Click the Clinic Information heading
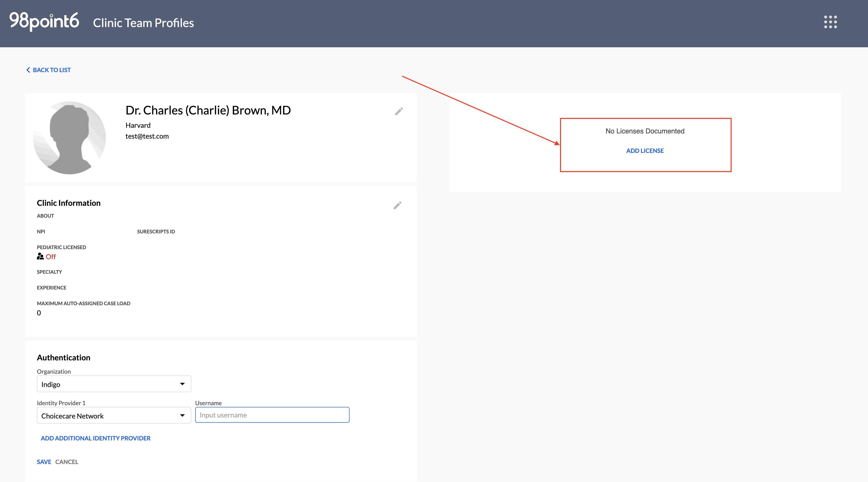The height and width of the screenshot is (482, 868). [x=69, y=203]
